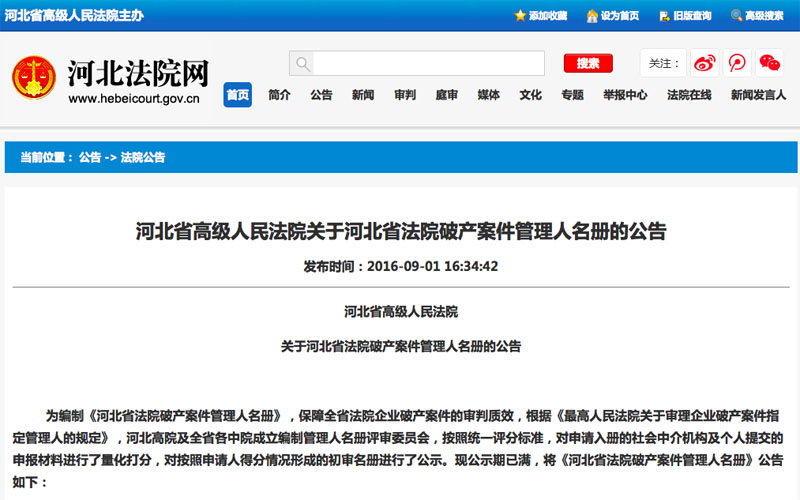Click the star icon beside 添加收藏
Image resolution: width=800 pixels, height=500 pixels.
tap(520, 15)
